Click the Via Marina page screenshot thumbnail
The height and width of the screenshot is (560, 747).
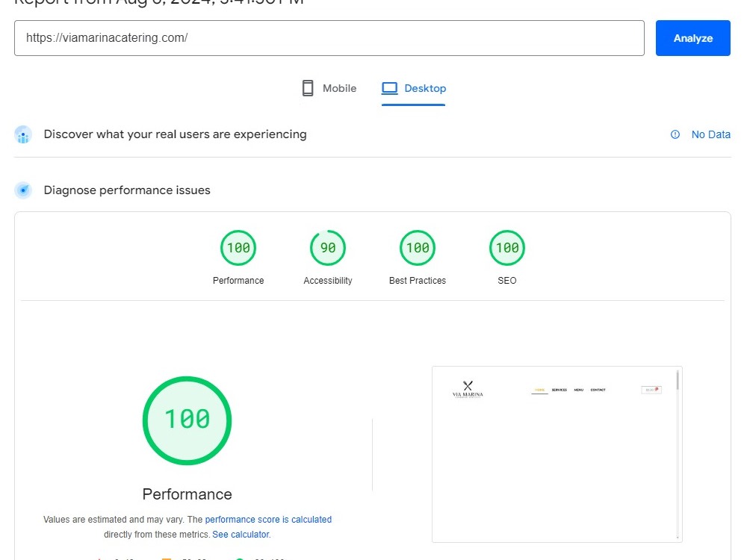[x=557, y=454]
